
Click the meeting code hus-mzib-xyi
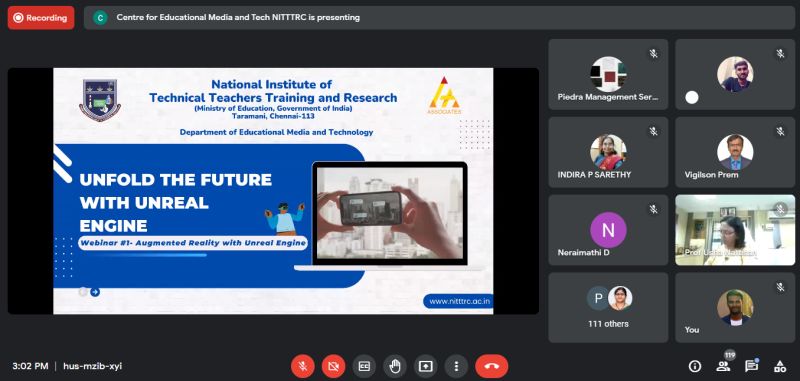pyautogui.click(x=92, y=366)
